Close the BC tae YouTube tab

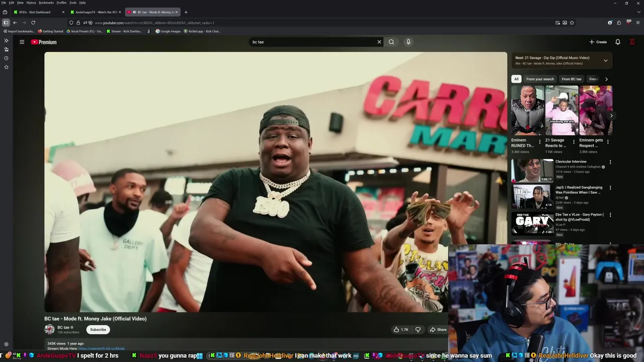pos(177,12)
